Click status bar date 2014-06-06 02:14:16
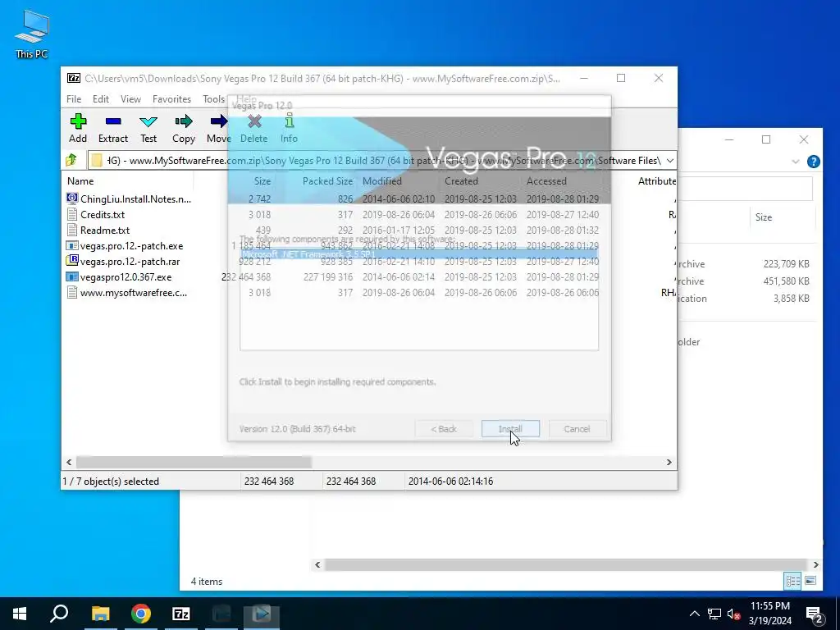 (450, 481)
